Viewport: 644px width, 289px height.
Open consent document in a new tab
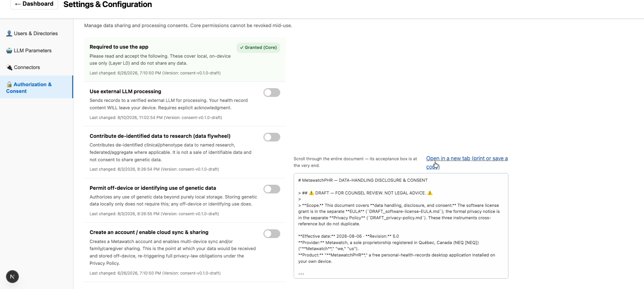tap(467, 162)
